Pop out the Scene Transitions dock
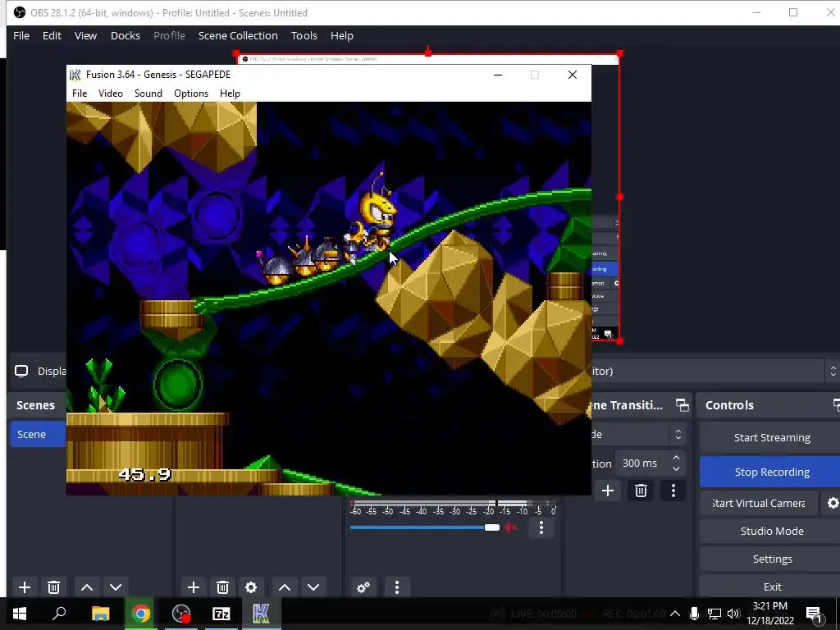 (x=682, y=405)
